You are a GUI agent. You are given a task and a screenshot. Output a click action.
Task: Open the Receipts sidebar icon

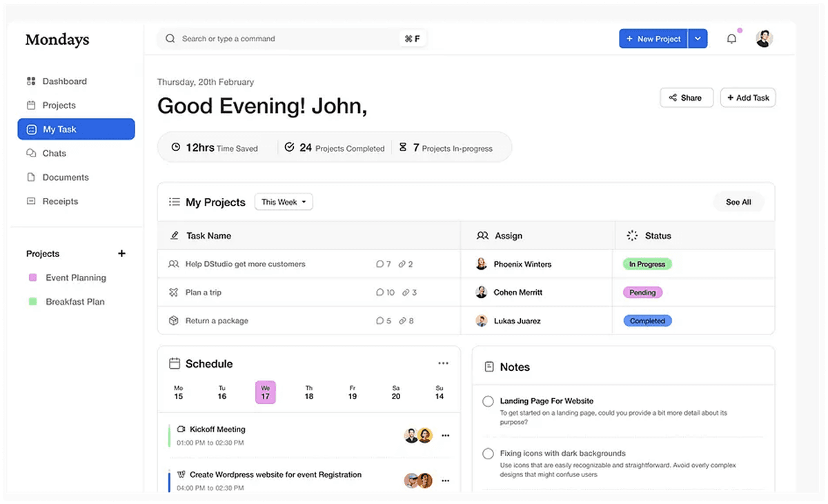[30, 201]
